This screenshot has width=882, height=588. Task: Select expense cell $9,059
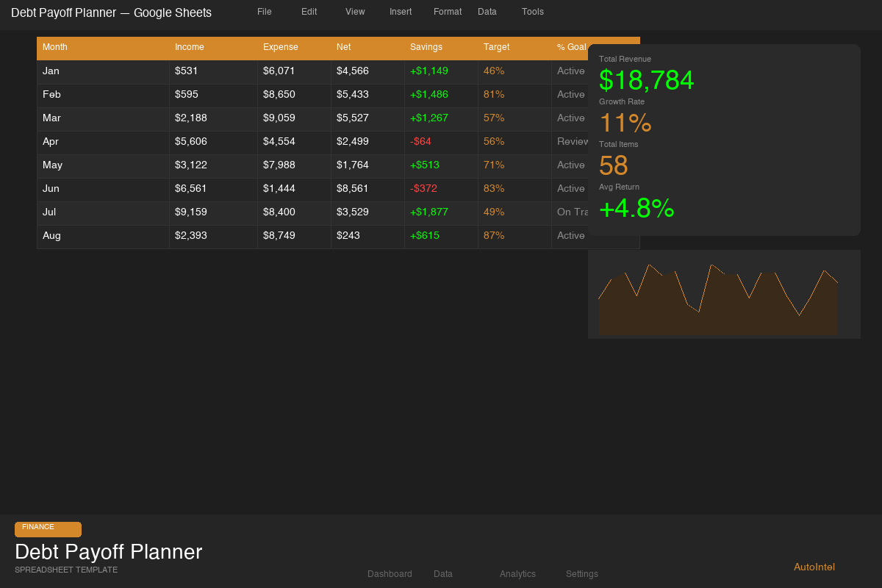294,119
